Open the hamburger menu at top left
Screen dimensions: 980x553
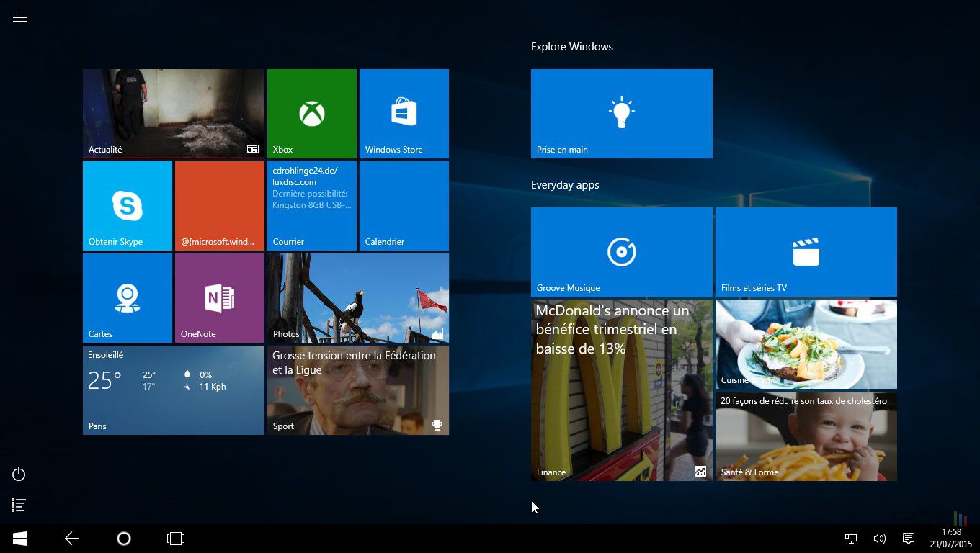[20, 18]
